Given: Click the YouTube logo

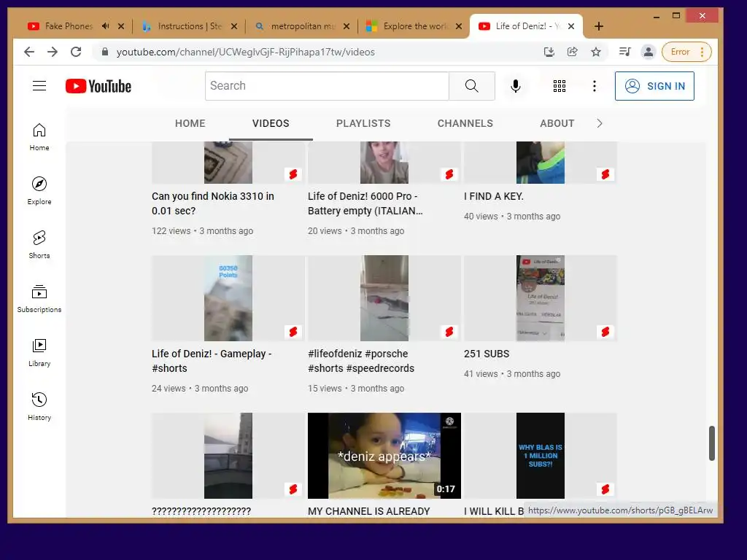Looking at the screenshot, I should pyautogui.click(x=98, y=86).
